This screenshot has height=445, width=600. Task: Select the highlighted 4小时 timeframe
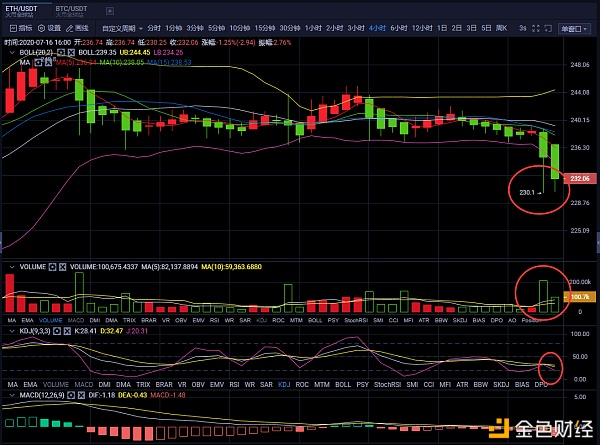[x=377, y=28]
